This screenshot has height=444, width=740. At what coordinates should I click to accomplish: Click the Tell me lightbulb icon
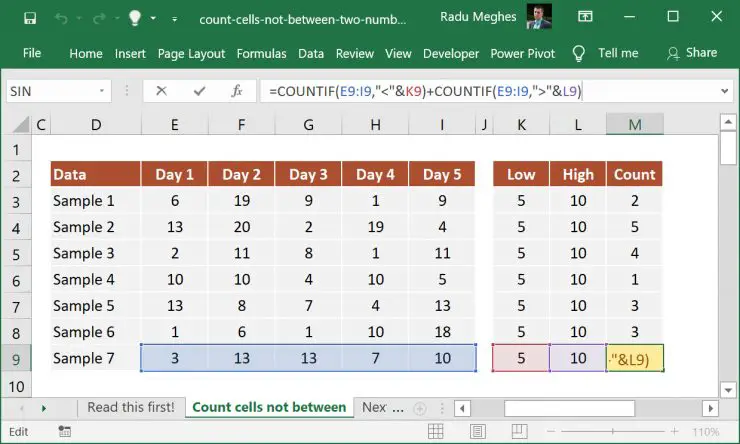[x=578, y=53]
